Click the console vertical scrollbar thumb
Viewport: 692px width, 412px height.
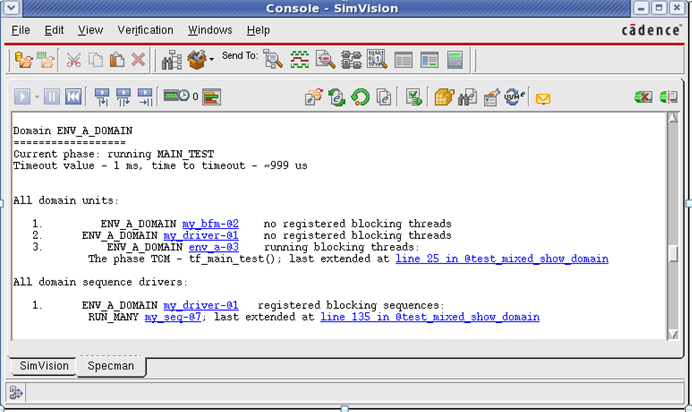coord(673,253)
